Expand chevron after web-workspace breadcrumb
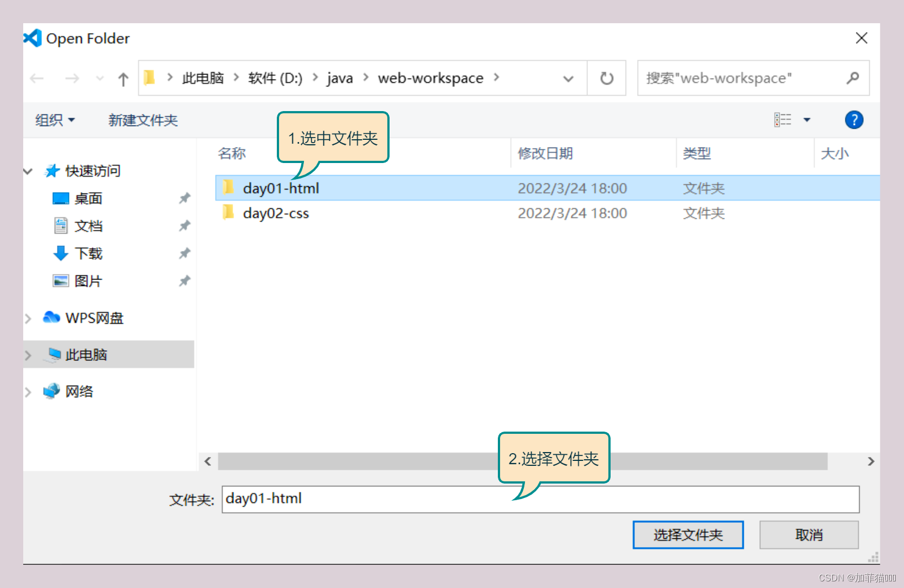The height and width of the screenshot is (588, 904). 496,77
